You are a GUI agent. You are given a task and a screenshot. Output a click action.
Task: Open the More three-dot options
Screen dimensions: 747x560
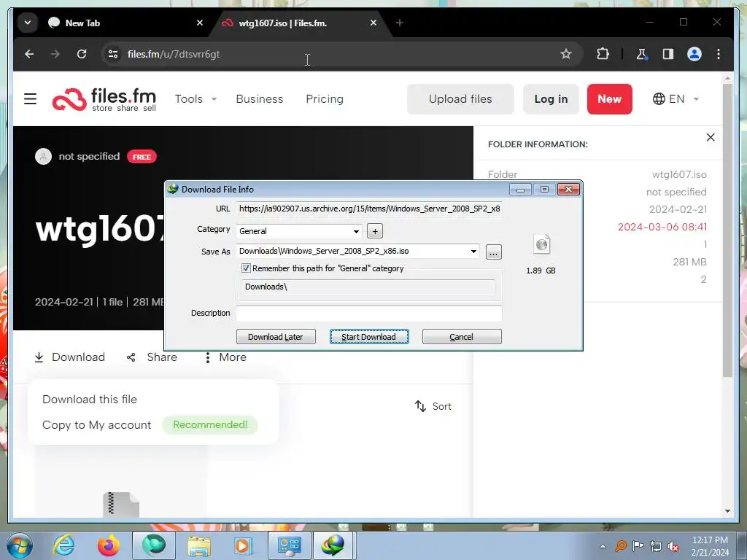(x=207, y=357)
